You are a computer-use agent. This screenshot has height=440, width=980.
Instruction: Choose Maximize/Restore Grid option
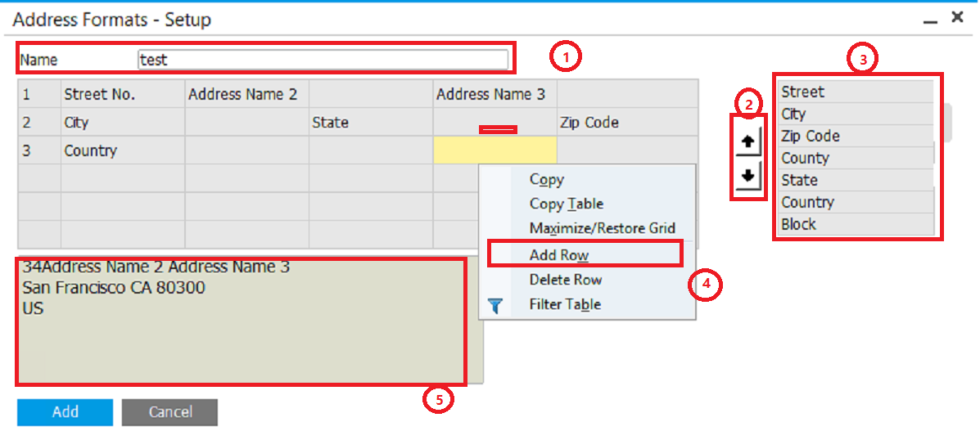coord(602,229)
